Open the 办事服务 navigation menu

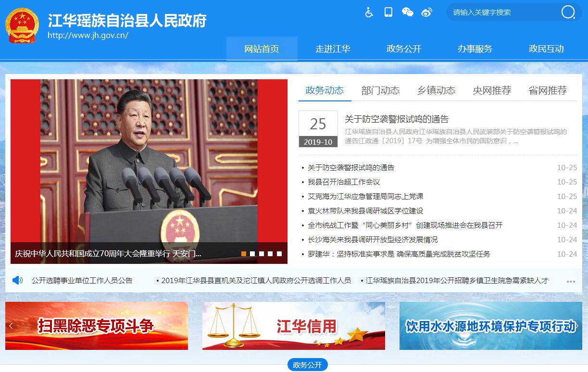pos(475,49)
